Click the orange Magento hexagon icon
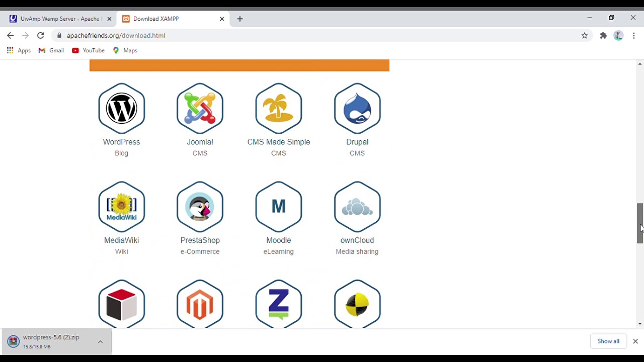The width and height of the screenshot is (644, 362). point(200,304)
